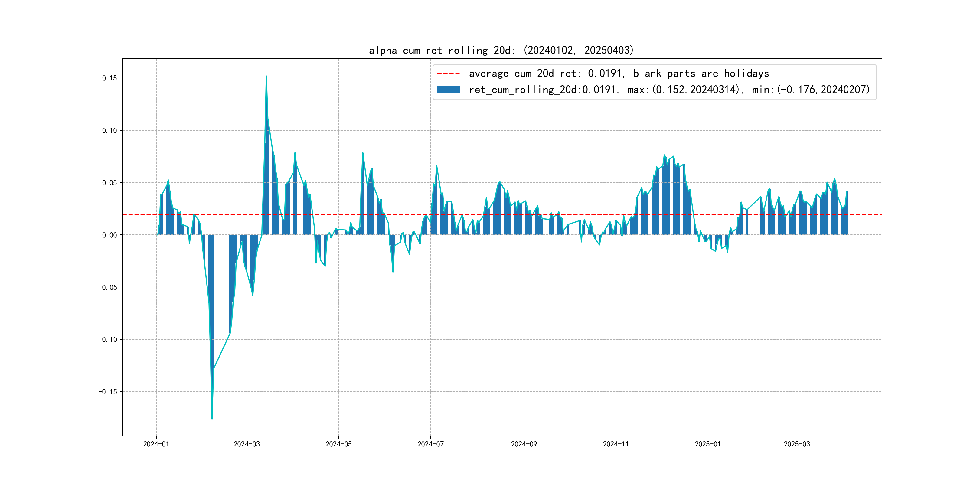Click the 0.10 y-axis tick label

click(109, 130)
